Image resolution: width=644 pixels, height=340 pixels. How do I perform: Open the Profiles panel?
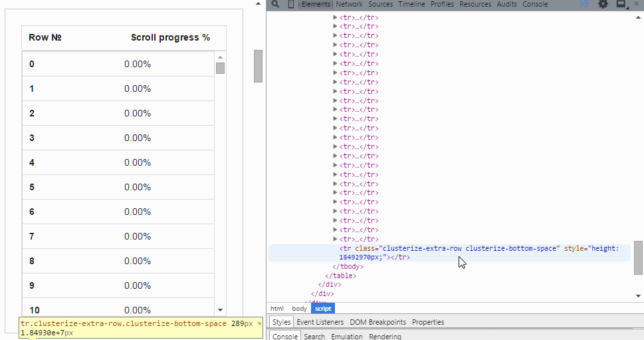pos(442,4)
